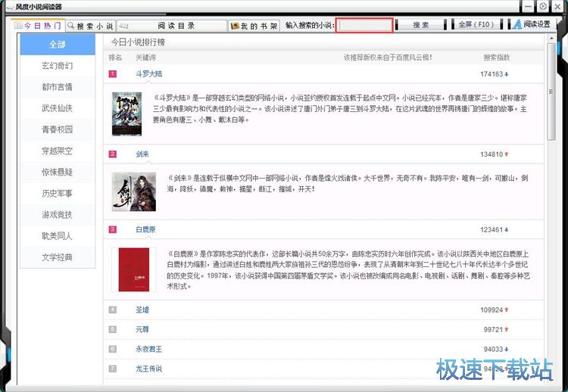Open the 阅读目录 tab
Screen dimensions: 568x392
pos(172,25)
